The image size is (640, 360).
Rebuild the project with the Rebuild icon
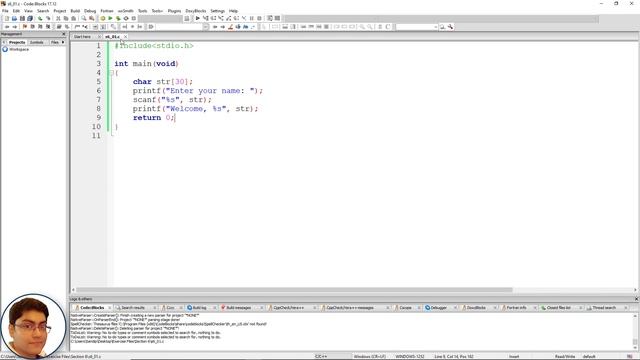(126, 18)
